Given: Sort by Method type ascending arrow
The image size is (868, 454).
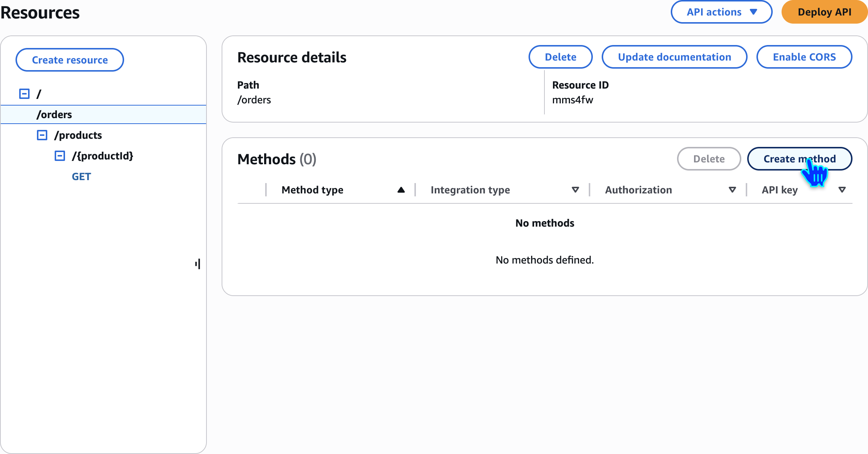Looking at the screenshot, I should 401,190.
